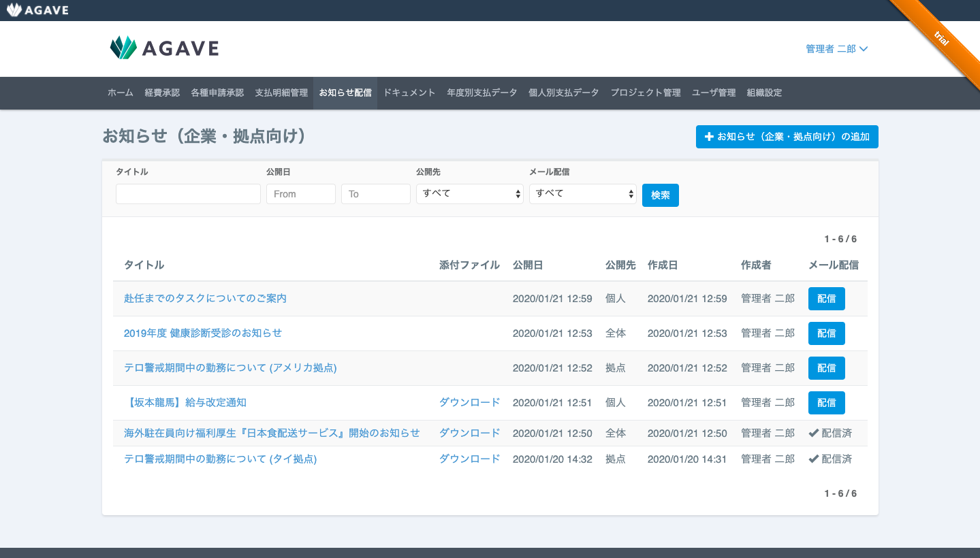The height and width of the screenshot is (558, 980).
Task: Download attachment for 日本食配送サービス notice
Action: (x=470, y=433)
